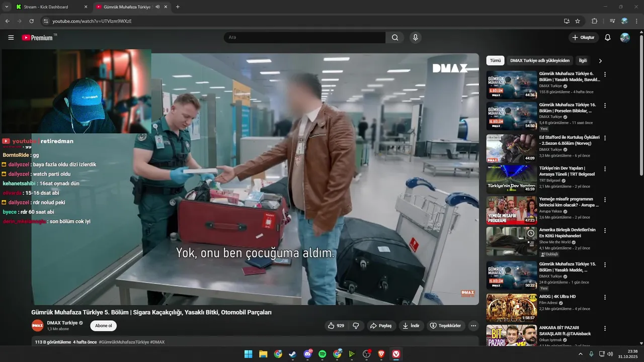Open options for Gümrük Muhafaza 6. Bölüm

pyautogui.click(x=605, y=74)
